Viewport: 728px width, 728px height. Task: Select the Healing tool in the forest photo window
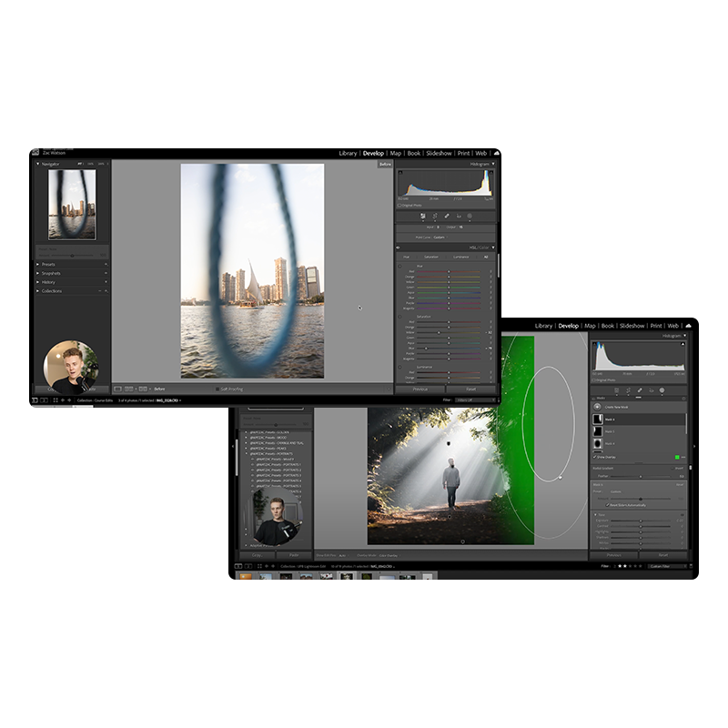[x=628, y=390]
